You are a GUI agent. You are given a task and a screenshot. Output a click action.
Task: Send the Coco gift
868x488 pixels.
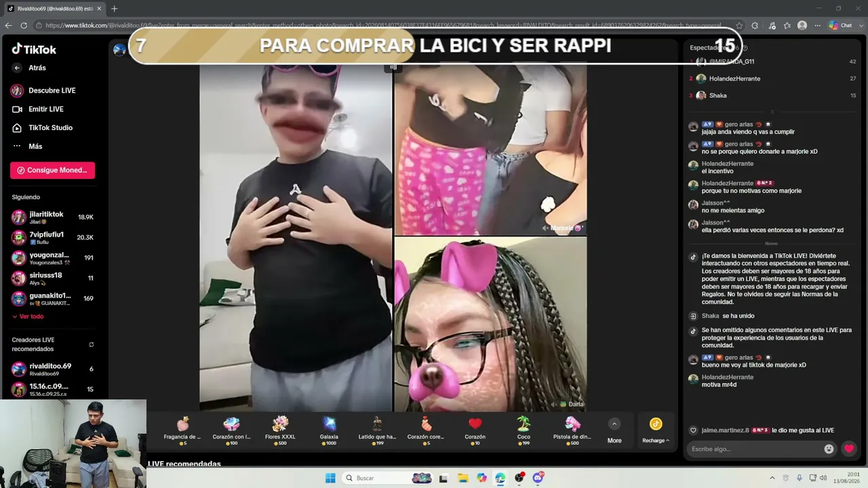pos(524,430)
